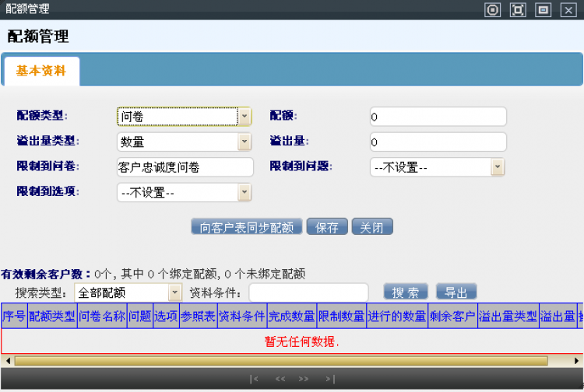Click the fullscreen bracket icon in title bar
The height and width of the screenshot is (392, 584).
click(x=518, y=9)
